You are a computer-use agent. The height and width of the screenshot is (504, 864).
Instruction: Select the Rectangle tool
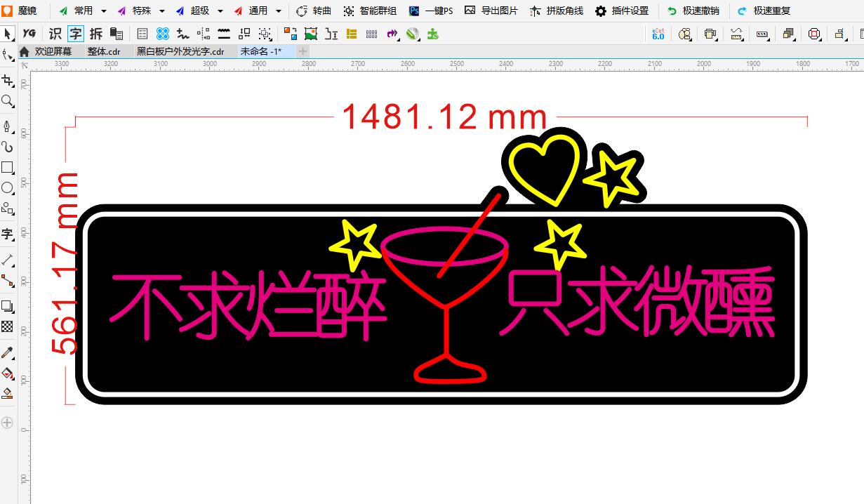coord(7,168)
